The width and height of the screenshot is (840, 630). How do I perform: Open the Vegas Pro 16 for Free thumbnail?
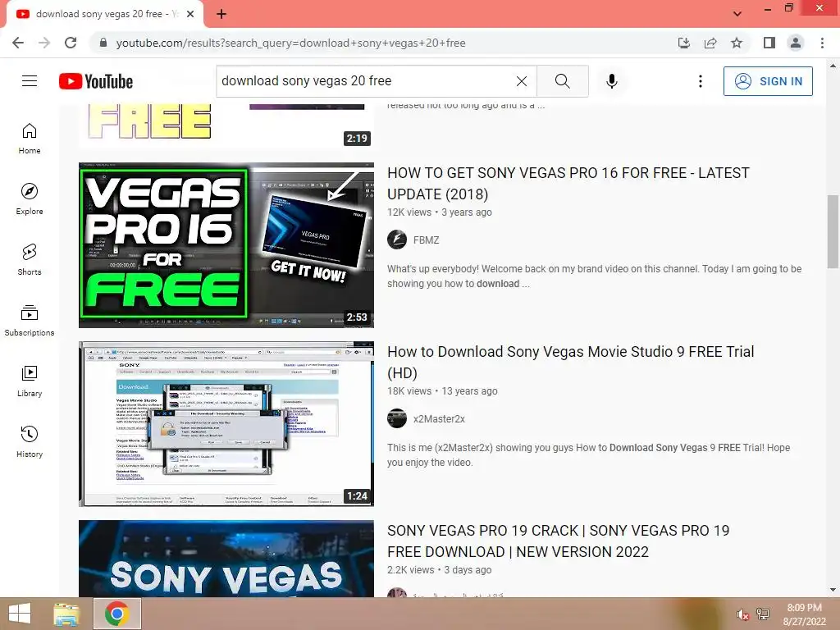click(x=226, y=244)
